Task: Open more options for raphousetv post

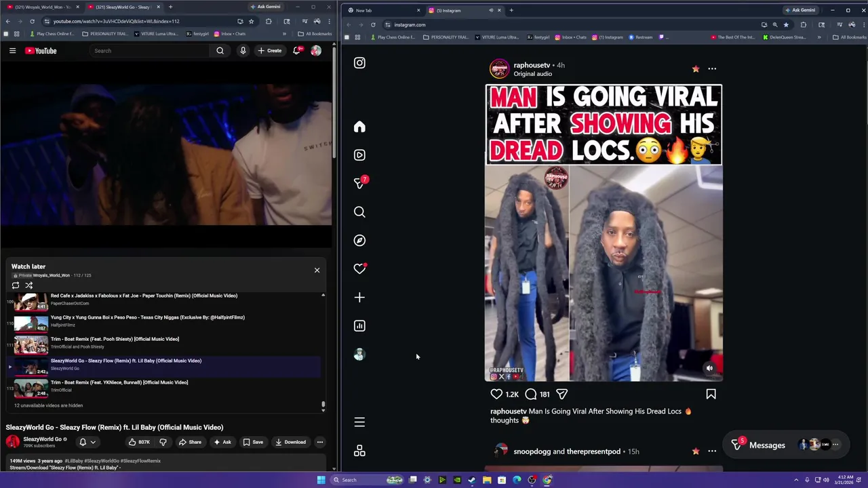Action: coord(712,68)
